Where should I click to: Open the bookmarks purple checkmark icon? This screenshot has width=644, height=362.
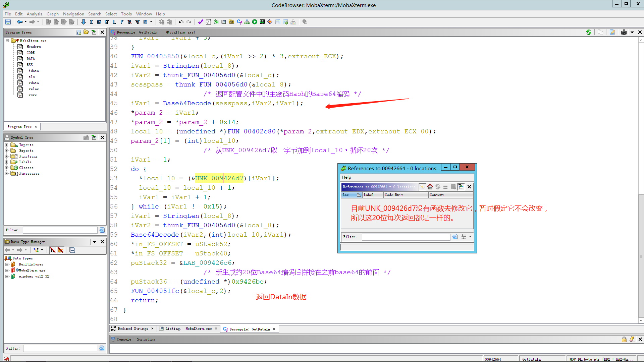[x=201, y=22]
